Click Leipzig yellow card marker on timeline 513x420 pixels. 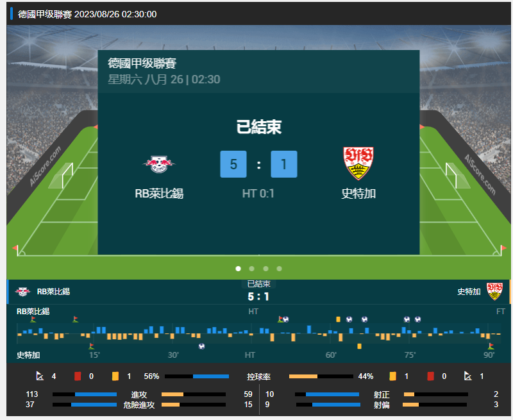pyautogui.click(x=338, y=319)
